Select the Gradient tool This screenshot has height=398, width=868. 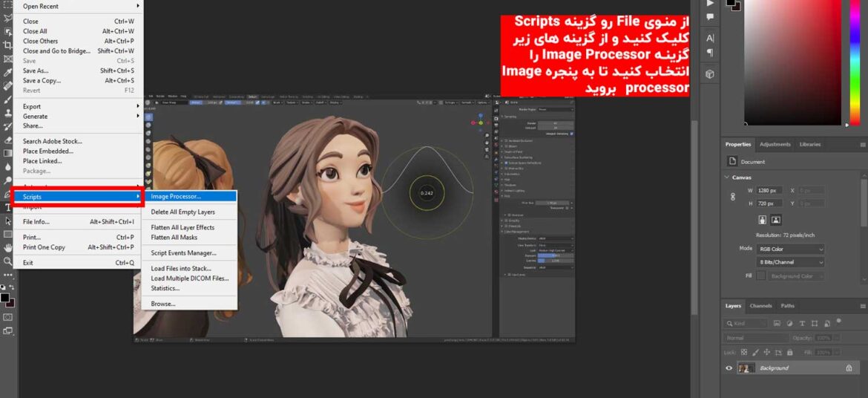[x=7, y=153]
